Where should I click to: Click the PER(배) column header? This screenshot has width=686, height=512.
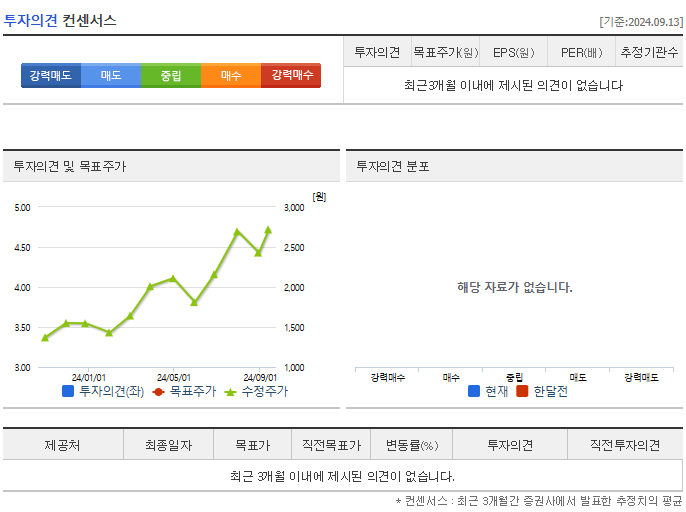click(581, 53)
